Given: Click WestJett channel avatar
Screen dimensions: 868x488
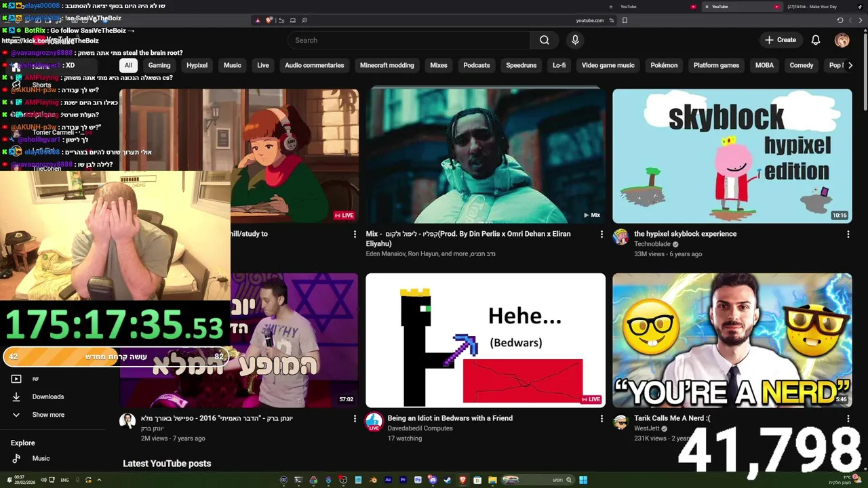Looking at the screenshot, I should click(620, 422).
